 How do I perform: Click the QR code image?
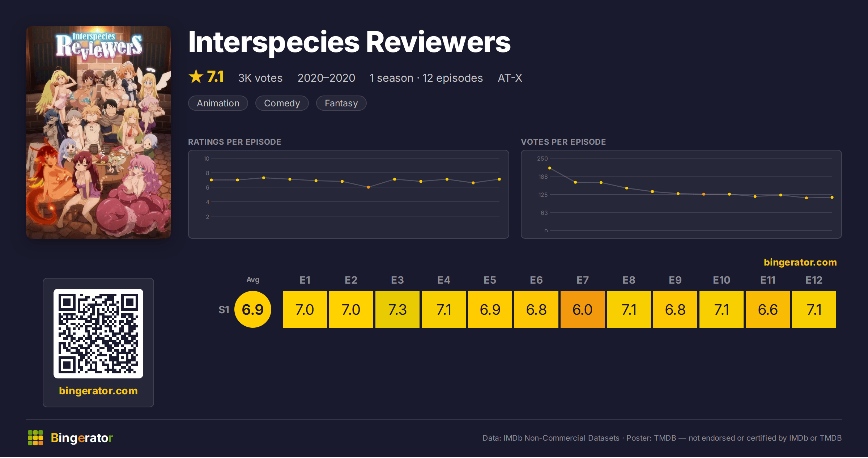pyautogui.click(x=98, y=334)
